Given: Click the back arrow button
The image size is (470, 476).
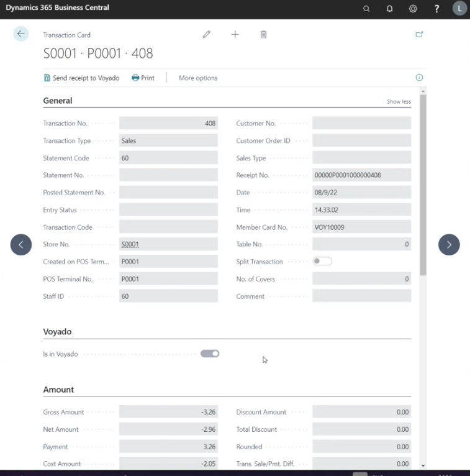Looking at the screenshot, I should [x=21, y=34].
